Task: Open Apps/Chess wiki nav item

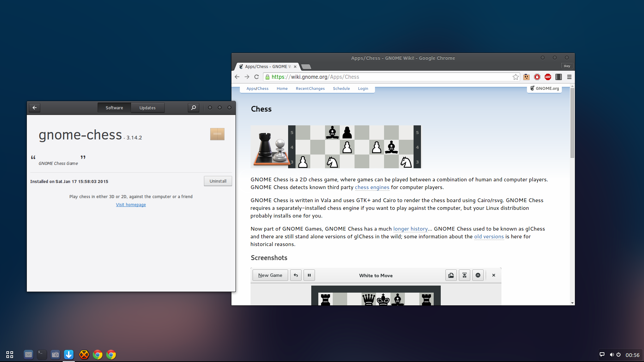Action: [x=257, y=88]
